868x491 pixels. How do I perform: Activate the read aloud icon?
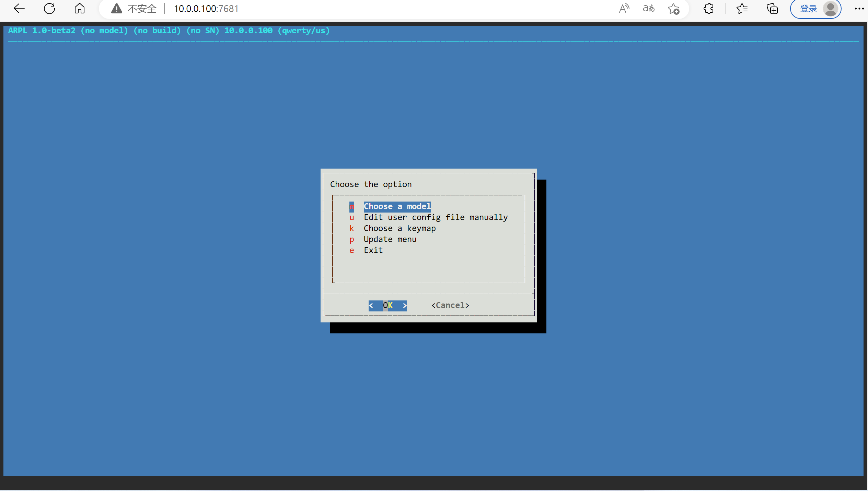pos(624,9)
